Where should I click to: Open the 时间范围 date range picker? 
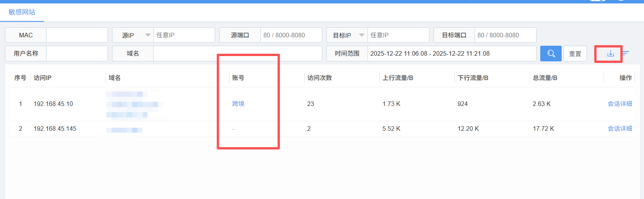click(451, 54)
